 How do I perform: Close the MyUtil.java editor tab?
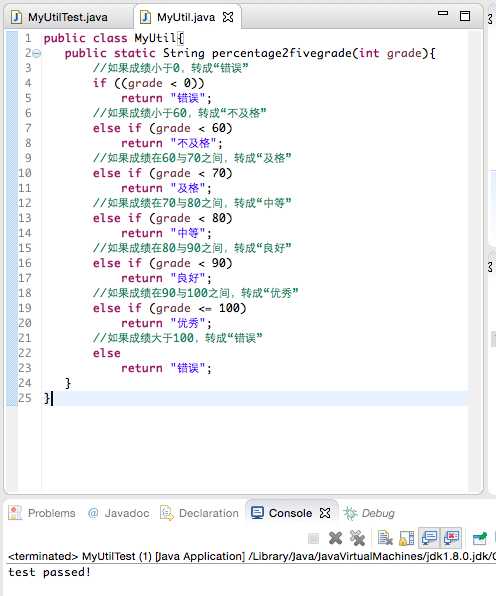tap(228, 17)
